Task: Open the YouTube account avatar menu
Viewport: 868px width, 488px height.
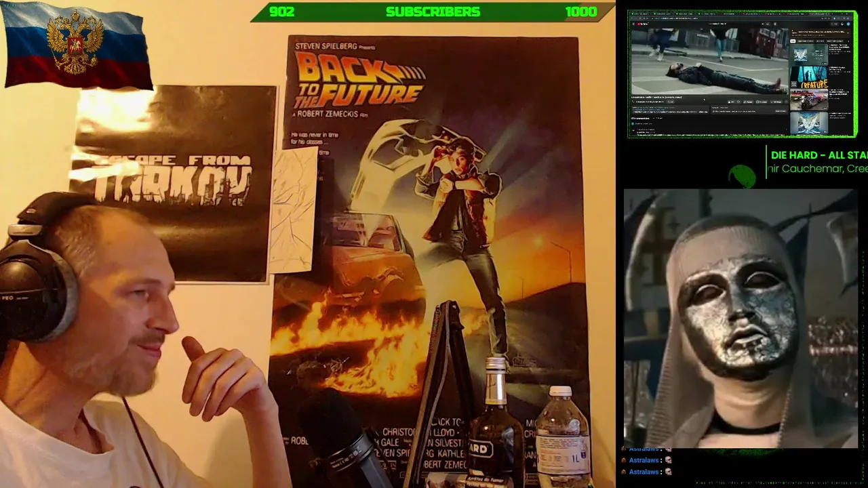Action: [x=848, y=24]
